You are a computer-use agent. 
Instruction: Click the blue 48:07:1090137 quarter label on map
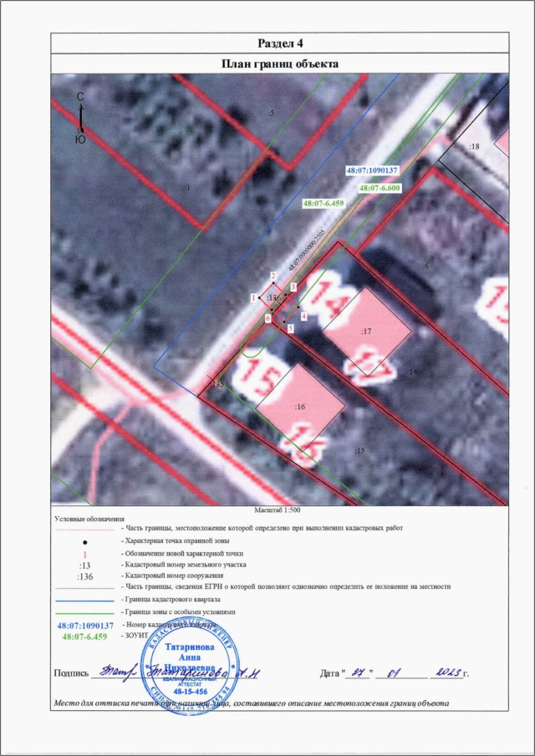coord(373,170)
